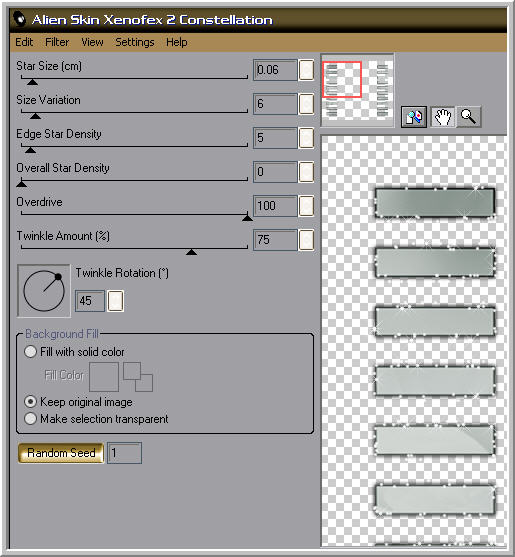Click the spinner beside Overdrive field
Screen dimensions: 515x557
click(306, 206)
